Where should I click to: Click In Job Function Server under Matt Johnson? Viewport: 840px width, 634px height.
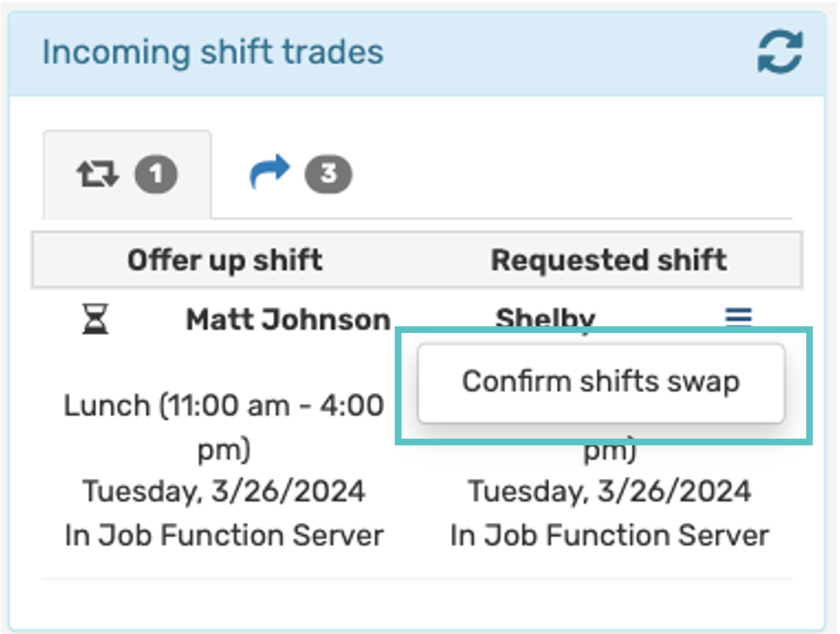[x=224, y=535]
